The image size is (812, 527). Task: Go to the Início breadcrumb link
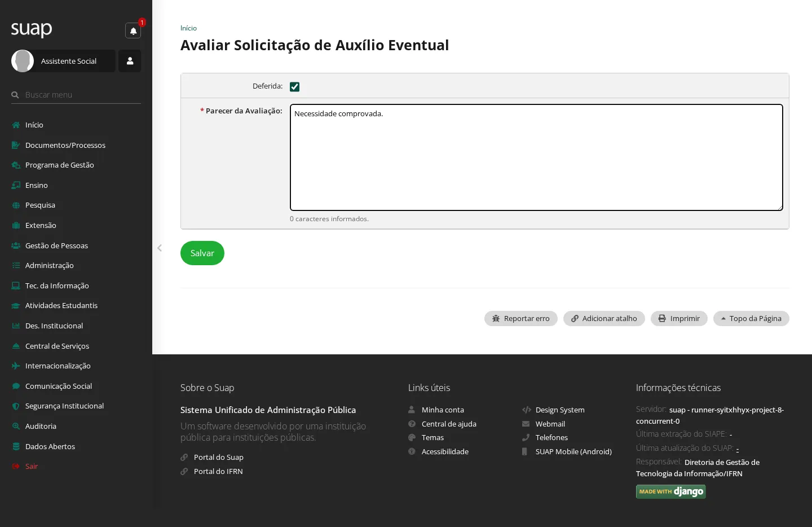(188, 28)
